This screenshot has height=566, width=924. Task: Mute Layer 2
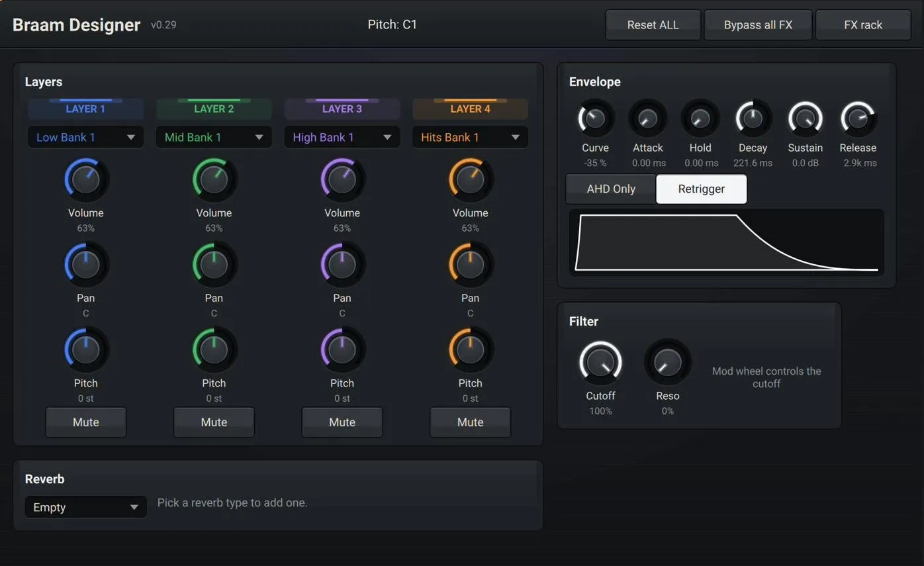click(x=214, y=422)
